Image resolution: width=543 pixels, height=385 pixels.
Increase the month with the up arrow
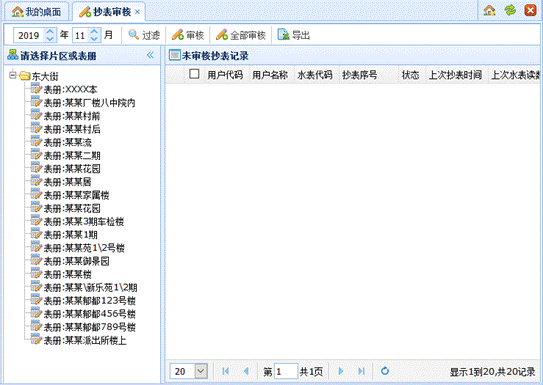94,32
